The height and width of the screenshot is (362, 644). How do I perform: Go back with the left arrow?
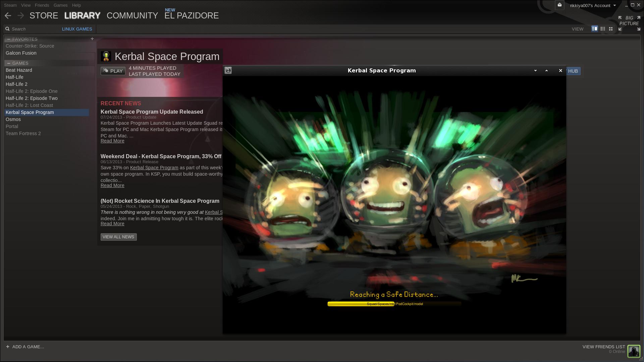click(x=8, y=16)
